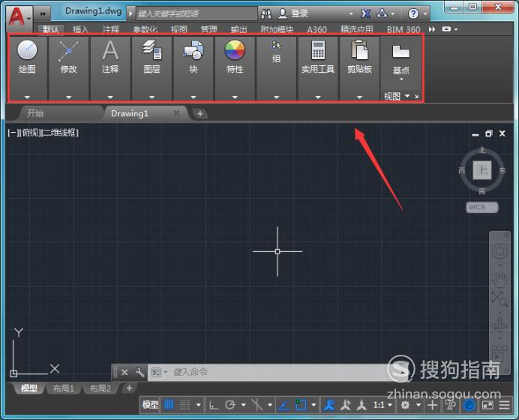This screenshot has width=519, height=420.
Task: Add a new layout with plus button
Action: click(130, 388)
